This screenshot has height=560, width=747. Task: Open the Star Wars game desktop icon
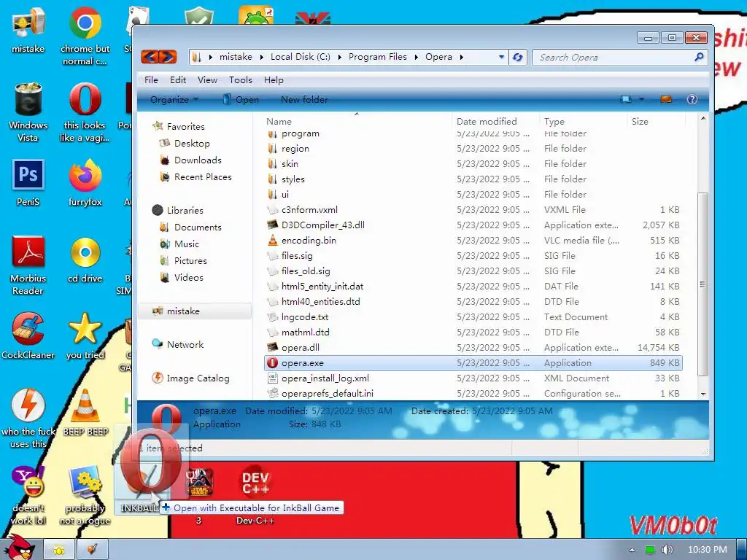[199, 495]
